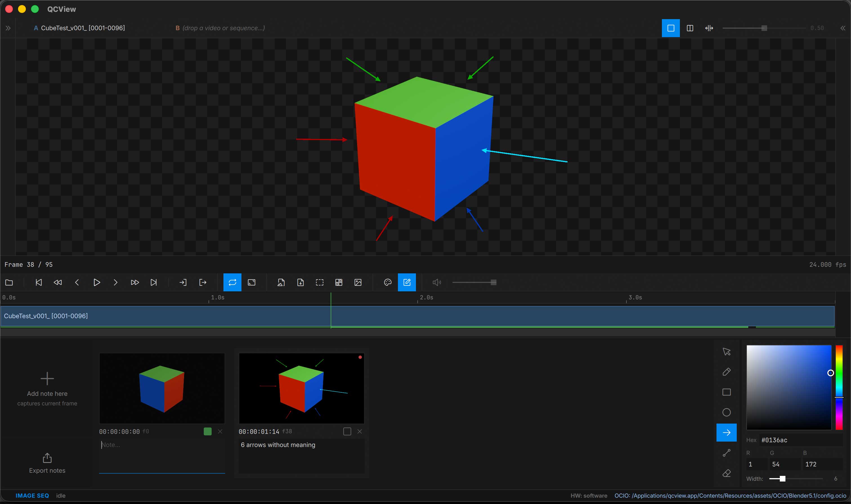Select the pointer selection tool

(x=726, y=352)
